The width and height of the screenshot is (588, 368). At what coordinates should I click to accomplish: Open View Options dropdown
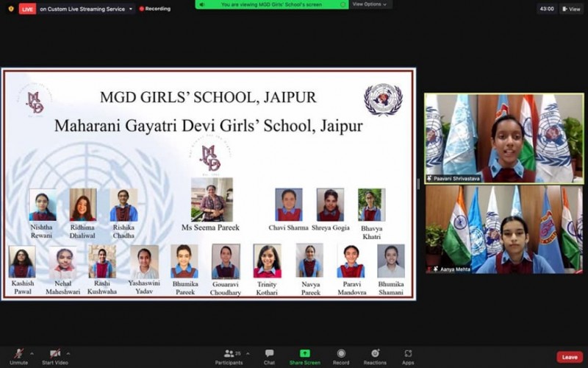pyautogui.click(x=370, y=4)
